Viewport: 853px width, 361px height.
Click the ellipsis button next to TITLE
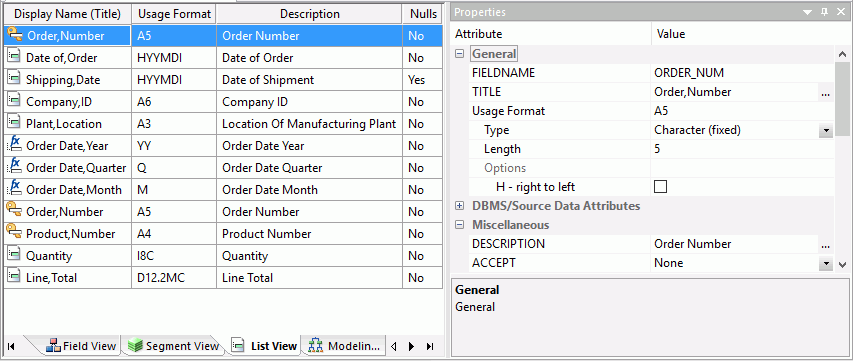pyautogui.click(x=825, y=92)
